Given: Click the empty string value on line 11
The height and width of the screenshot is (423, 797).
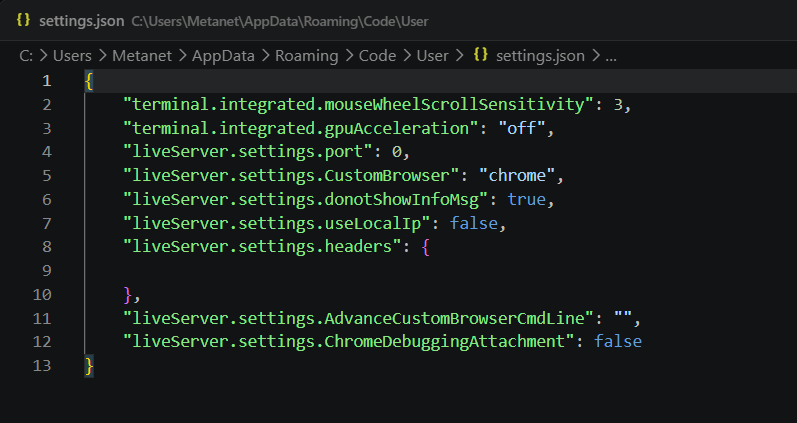Looking at the screenshot, I should [x=623, y=316].
